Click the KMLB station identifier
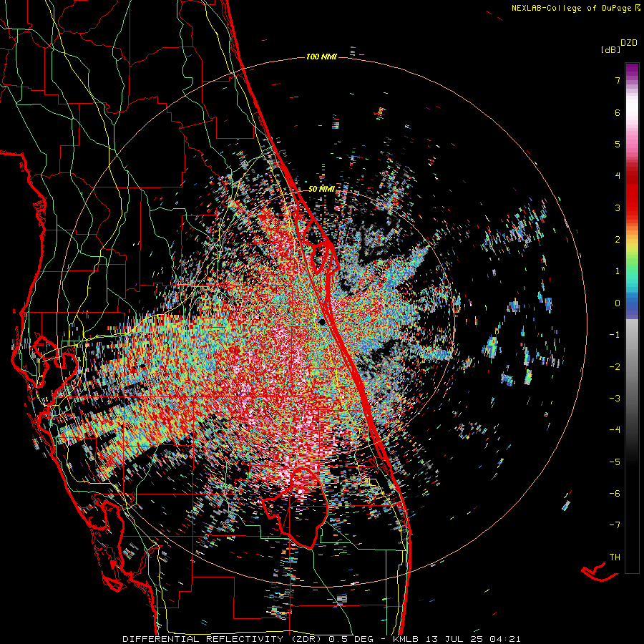 click(x=406, y=639)
